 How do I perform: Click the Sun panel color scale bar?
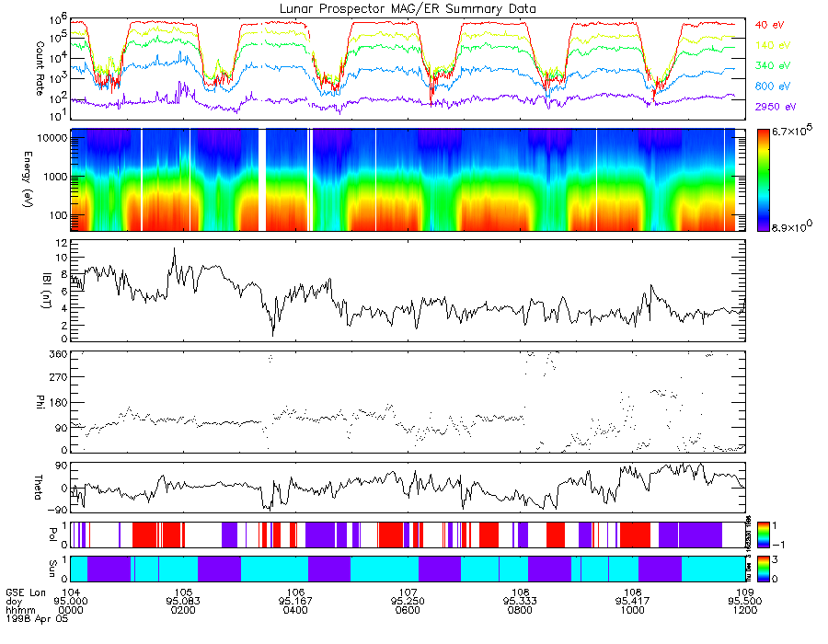[x=764, y=569]
